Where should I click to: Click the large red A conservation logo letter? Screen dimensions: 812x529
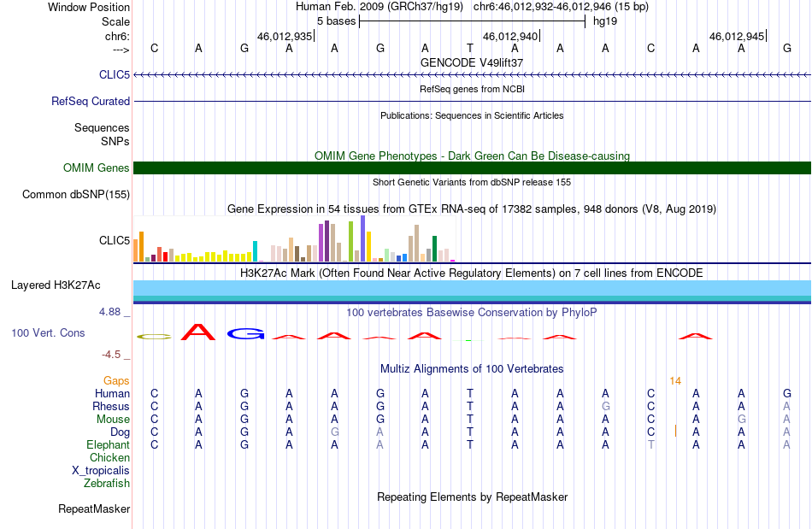(197, 332)
